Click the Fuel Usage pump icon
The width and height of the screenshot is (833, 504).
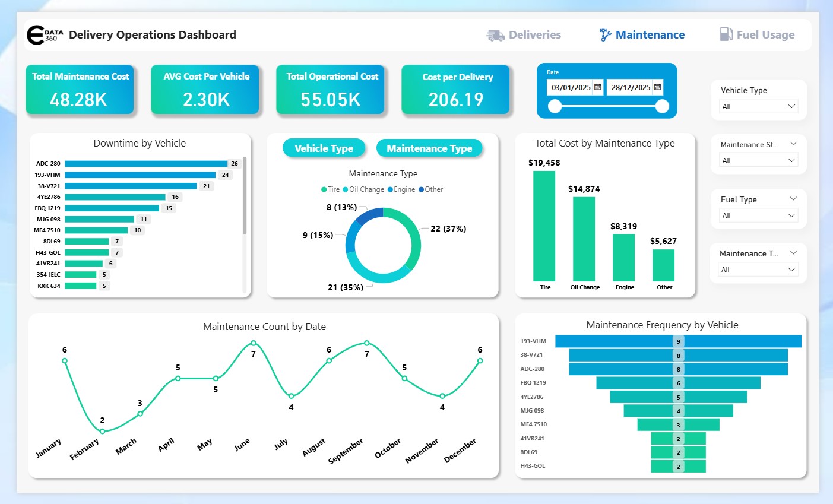tap(726, 34)
